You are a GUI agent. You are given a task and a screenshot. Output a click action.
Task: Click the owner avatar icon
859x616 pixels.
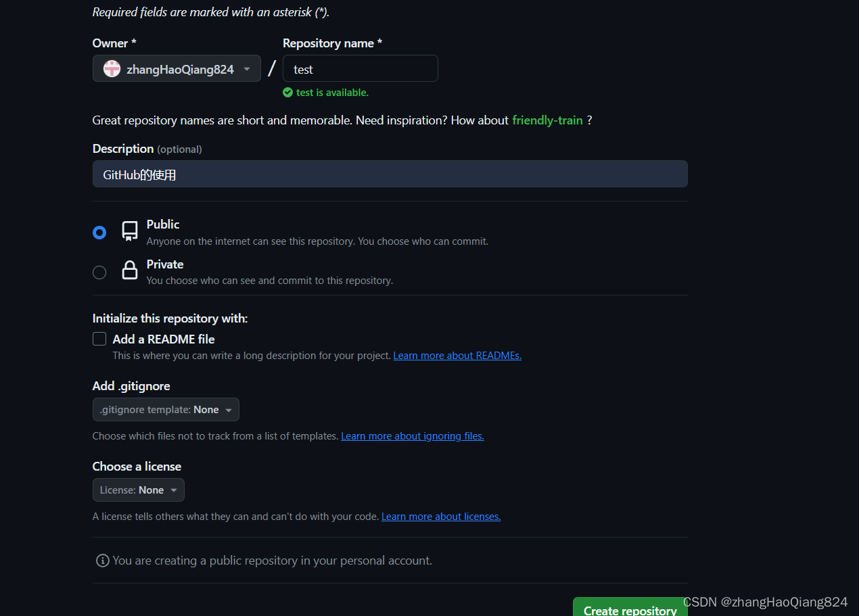coord(112,68)
